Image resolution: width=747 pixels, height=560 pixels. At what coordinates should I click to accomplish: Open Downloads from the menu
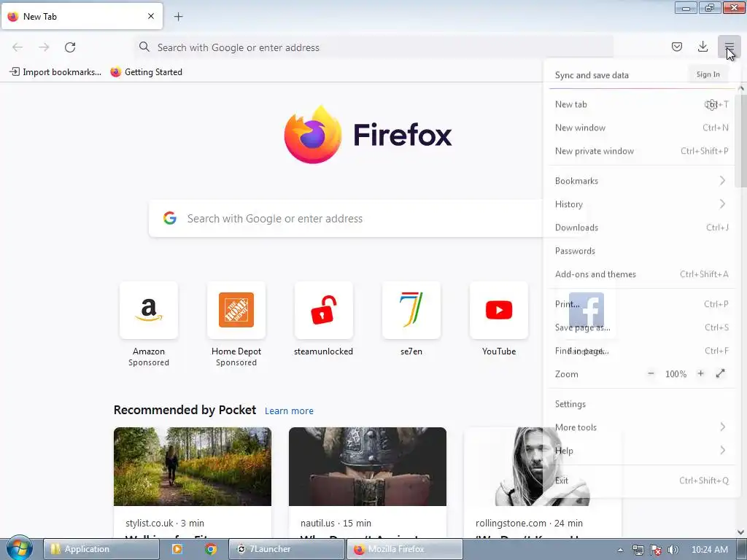click(641, 227)
